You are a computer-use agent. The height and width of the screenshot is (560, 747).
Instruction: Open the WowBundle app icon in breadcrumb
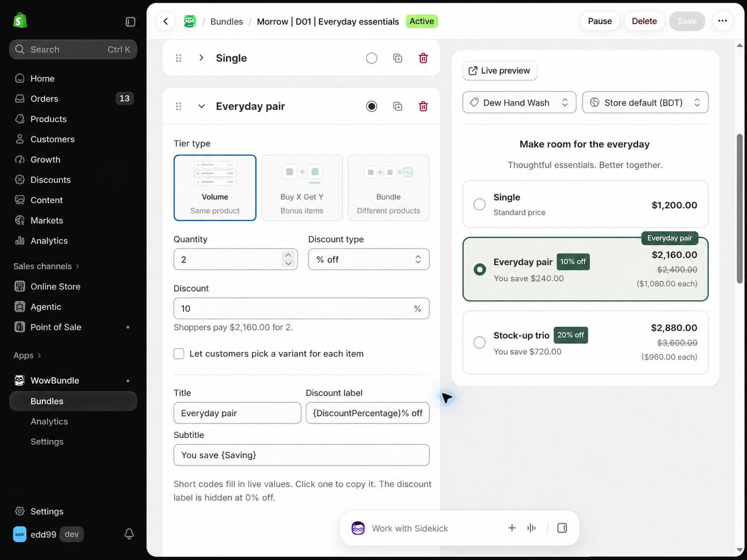(x=190, y=21)
